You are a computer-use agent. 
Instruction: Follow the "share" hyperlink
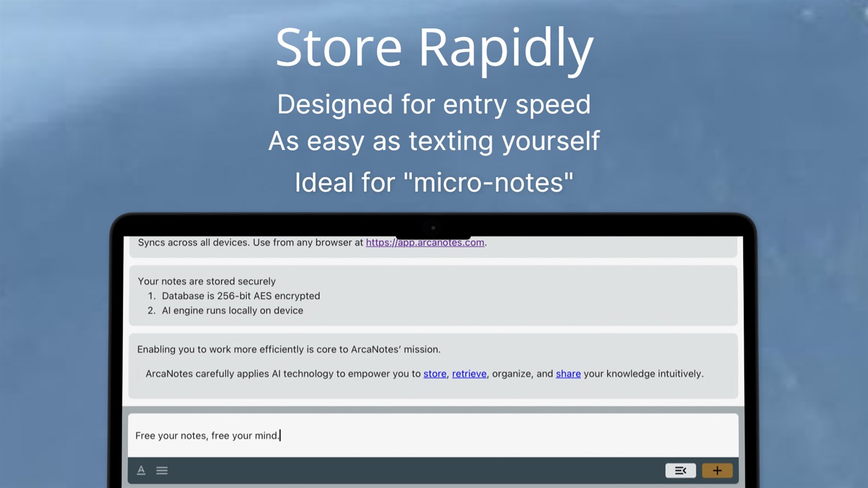click(x=568, y=374)
